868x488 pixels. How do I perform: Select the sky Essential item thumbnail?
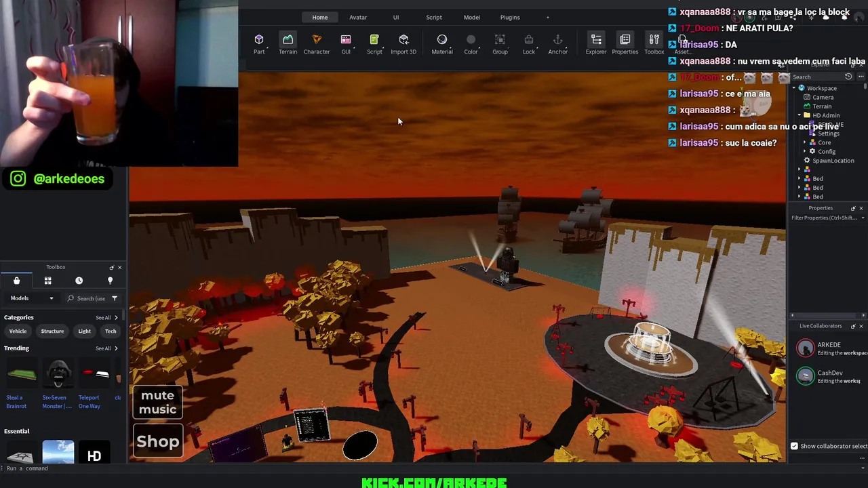coord(58,452)
